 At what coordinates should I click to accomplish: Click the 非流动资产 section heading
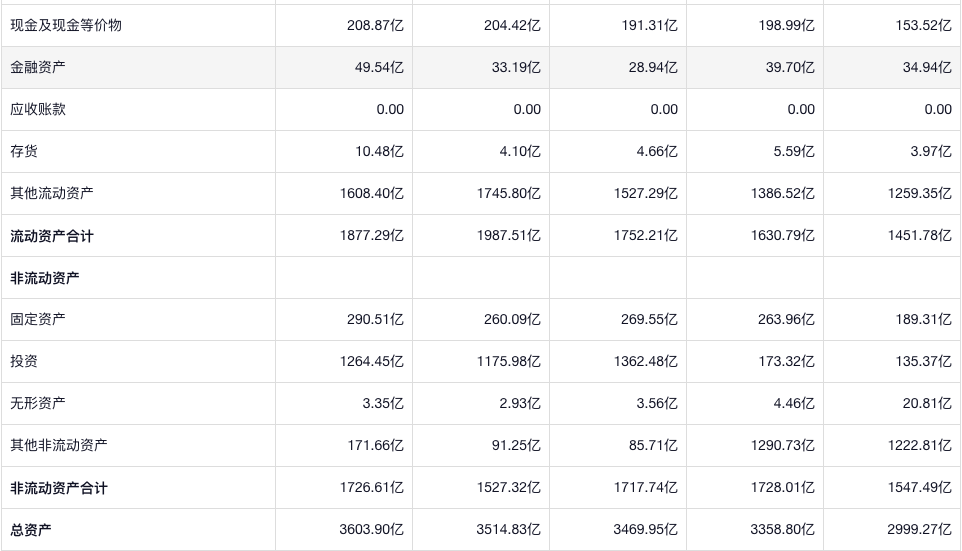point(45,278)
